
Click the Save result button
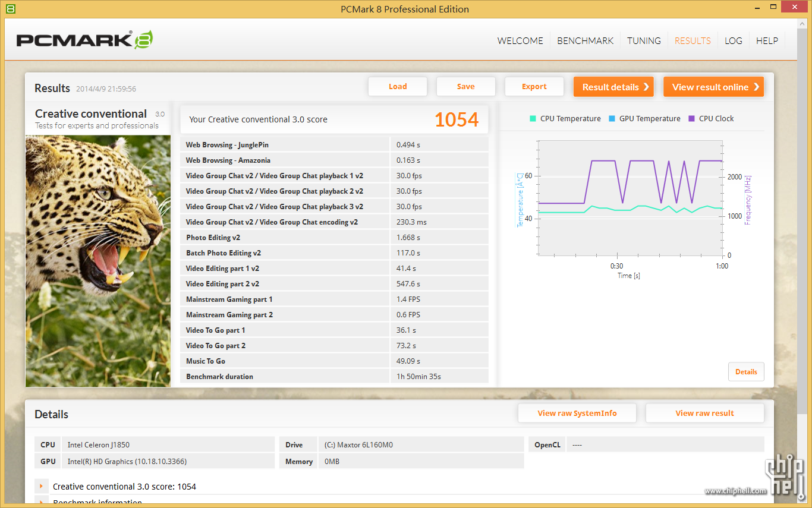click(x=466, y=87)
